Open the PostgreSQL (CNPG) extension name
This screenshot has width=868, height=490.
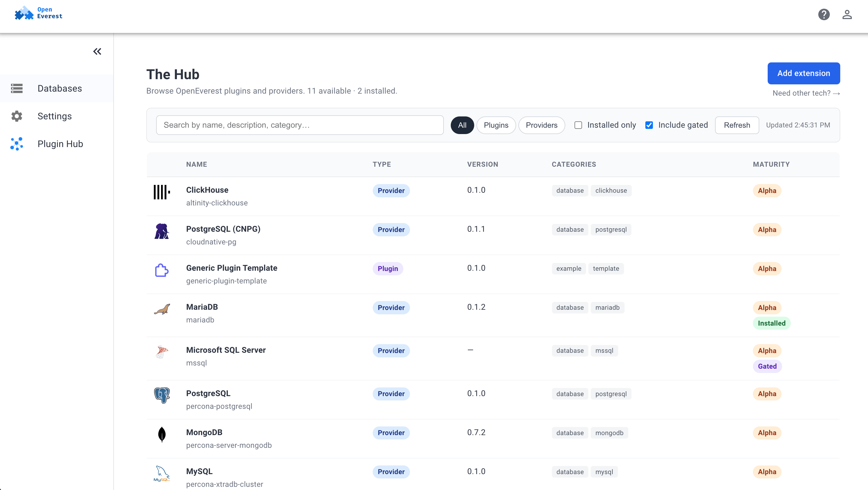[223, 229]
